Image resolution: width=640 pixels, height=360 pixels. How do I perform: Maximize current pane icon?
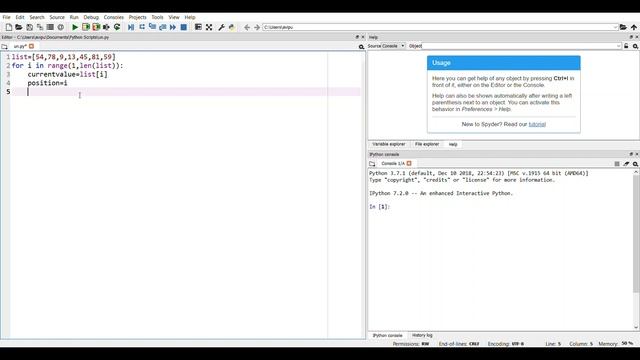[x=198, y=27]
